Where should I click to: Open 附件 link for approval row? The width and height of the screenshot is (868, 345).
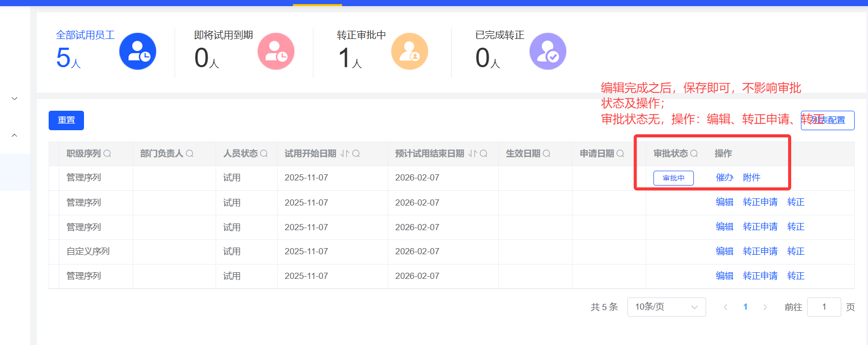click(x=751, y=177)
